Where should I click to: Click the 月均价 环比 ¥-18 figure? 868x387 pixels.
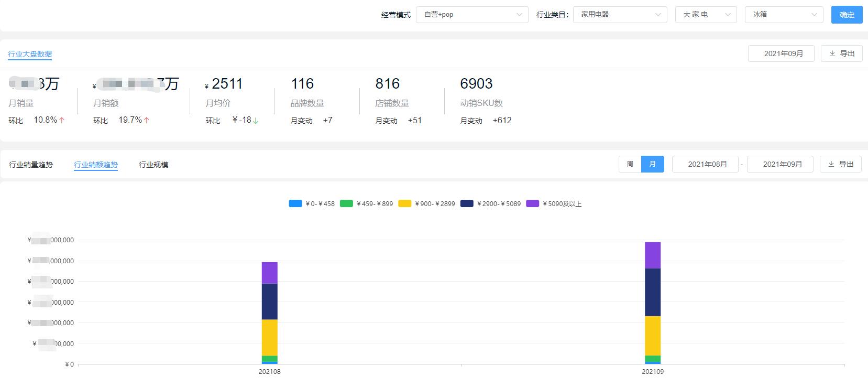[x=242, y=120]
